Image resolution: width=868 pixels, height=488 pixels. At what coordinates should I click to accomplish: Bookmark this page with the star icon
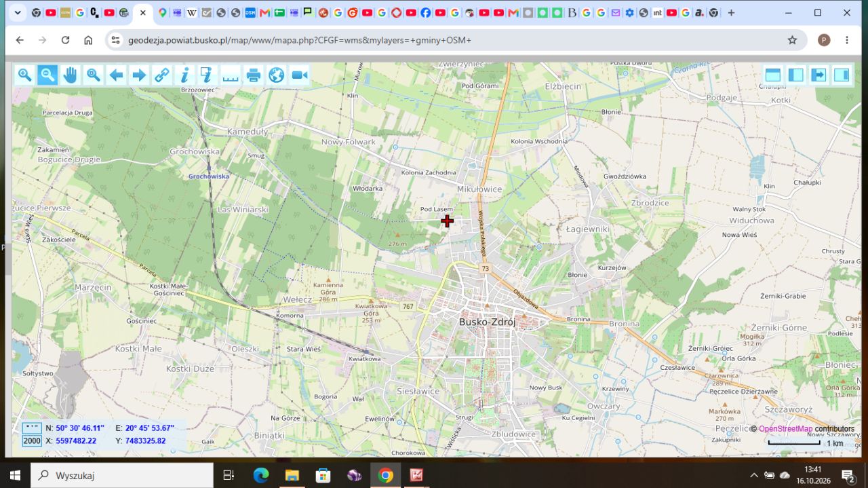click(x=792, y=40)
